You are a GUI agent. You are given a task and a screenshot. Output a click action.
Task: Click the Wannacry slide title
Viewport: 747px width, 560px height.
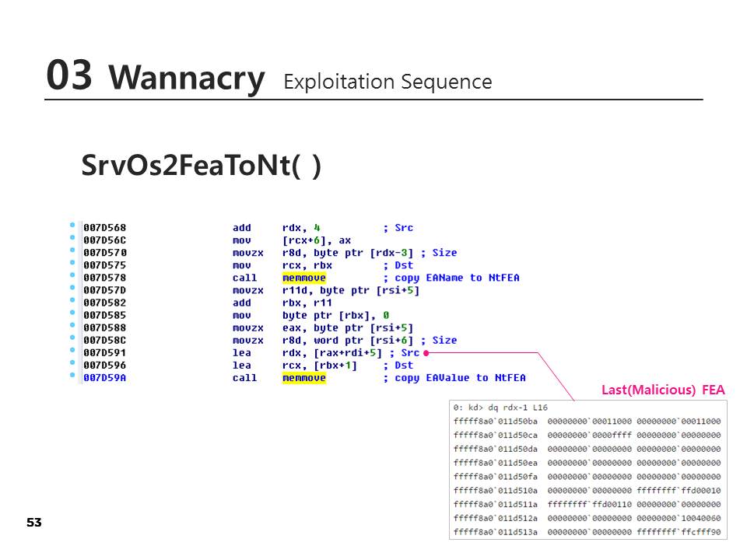187,79
